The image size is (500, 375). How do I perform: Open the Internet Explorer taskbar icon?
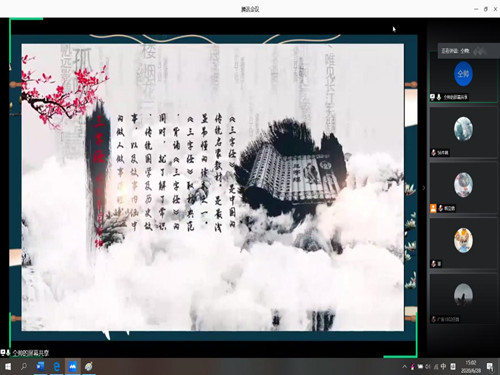point(89,367)
